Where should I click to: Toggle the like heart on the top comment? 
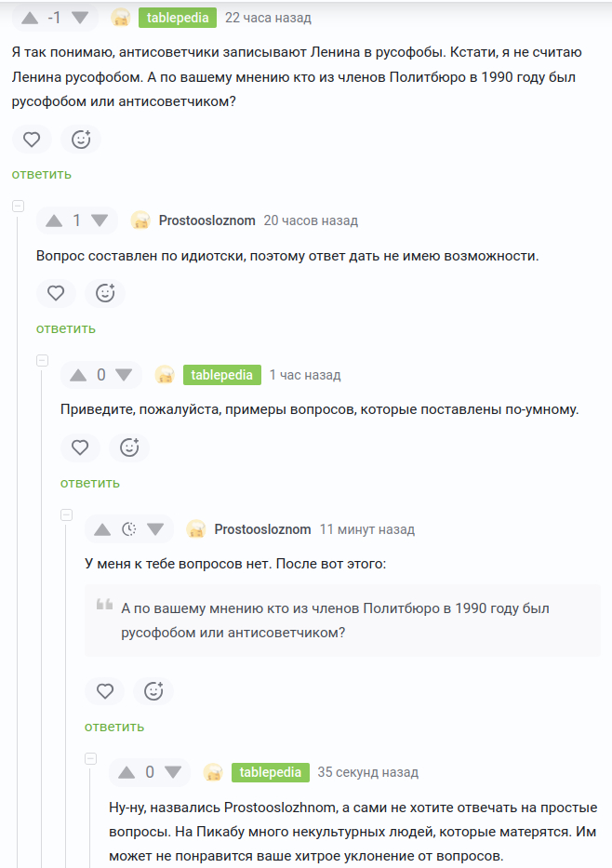pos(33,138)
